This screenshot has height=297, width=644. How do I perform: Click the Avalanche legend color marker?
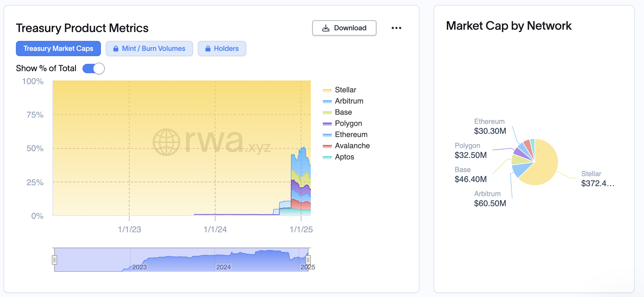click(327, 146)
